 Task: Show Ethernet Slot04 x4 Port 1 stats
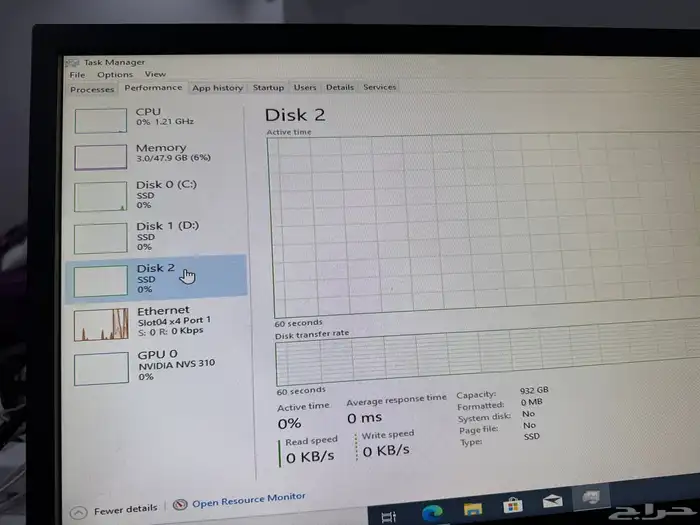[160, 320]
